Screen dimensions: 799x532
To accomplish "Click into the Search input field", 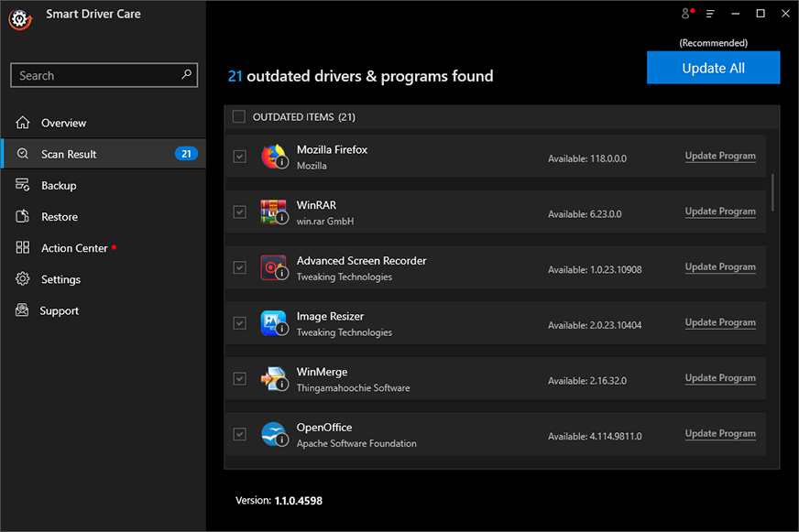I will point(96,75).
